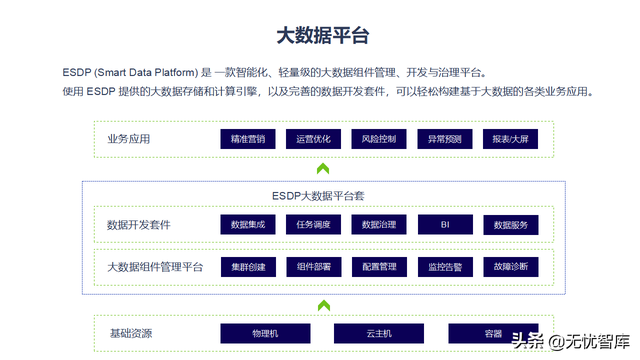The image size is (640, 360).
Task: Click the 组件部署 box
Action: point(314,267)
